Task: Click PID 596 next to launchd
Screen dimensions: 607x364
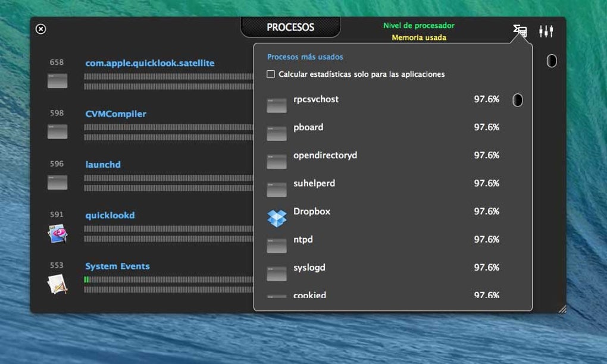Action: (x=57, y=164)
